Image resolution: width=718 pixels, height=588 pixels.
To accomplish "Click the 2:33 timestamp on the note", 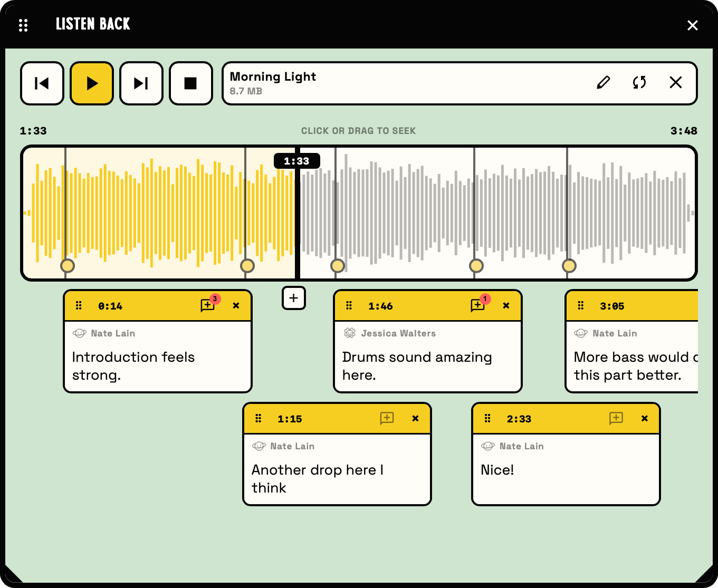I will pyautogui.click(x=519, y=419).
